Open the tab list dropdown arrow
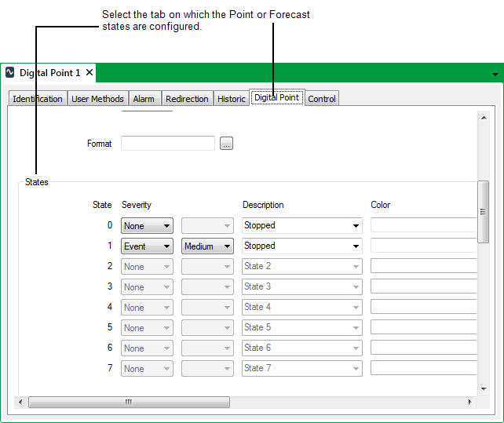Viewport: 504px width, 423px height. (495, 75)
